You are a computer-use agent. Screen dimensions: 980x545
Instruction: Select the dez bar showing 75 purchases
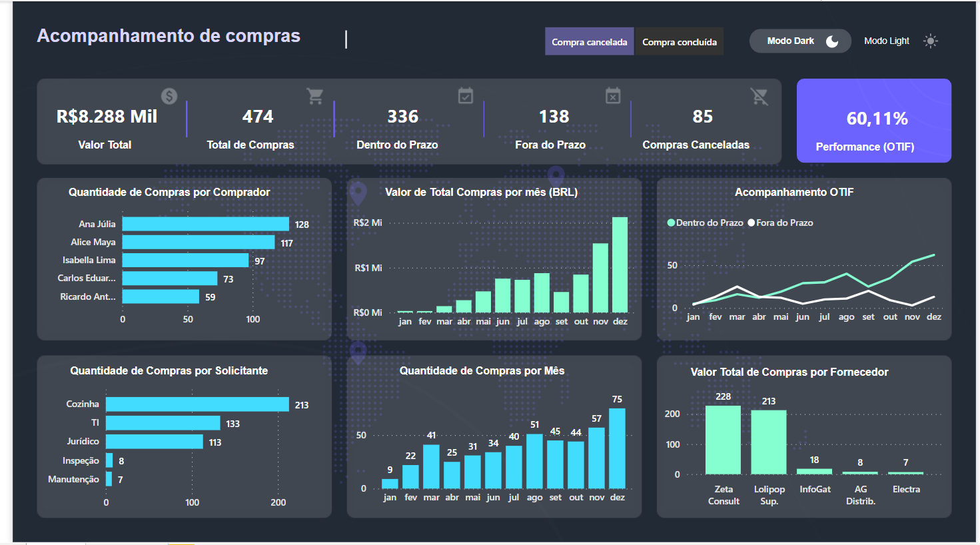tap(618, 448)
